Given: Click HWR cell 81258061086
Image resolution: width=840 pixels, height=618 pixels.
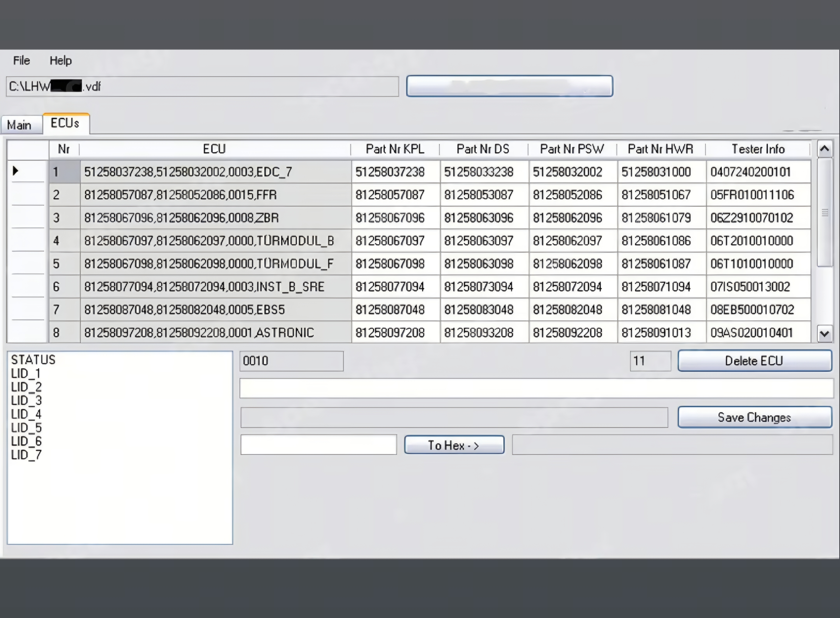Looking at the screenshot, I should (662, 241).
